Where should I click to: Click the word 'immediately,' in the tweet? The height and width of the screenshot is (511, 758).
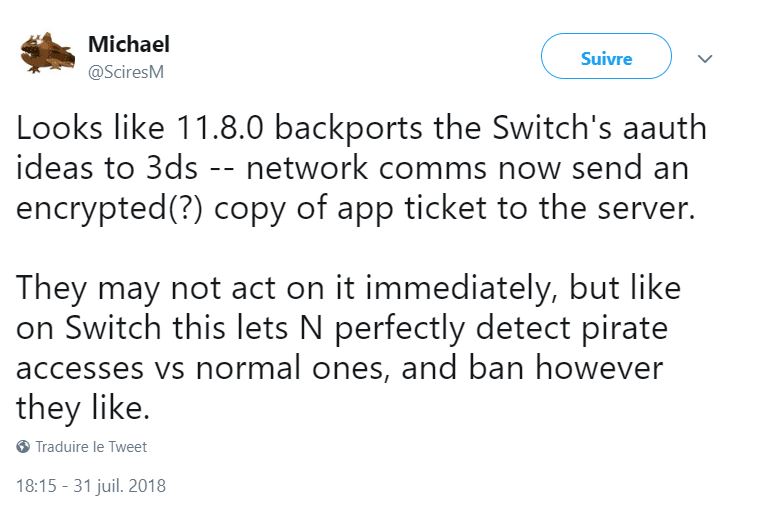tap(459, 288)
